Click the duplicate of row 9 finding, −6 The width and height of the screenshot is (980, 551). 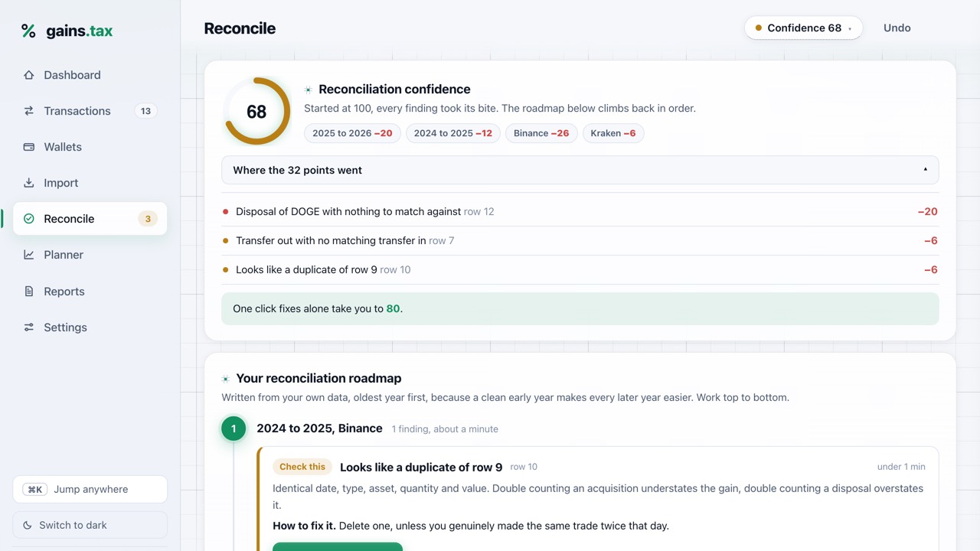click(580, 269)
